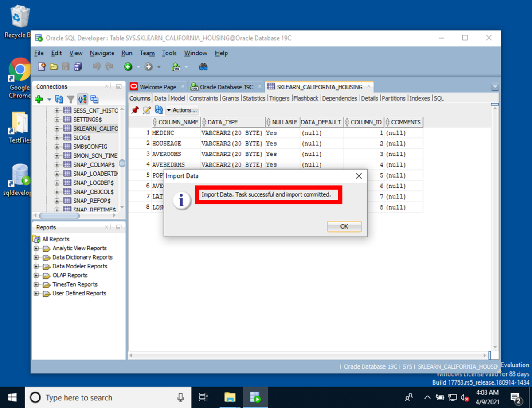Open the Team menu
This screenshot has width=532, height=408.
pos(147,53)
